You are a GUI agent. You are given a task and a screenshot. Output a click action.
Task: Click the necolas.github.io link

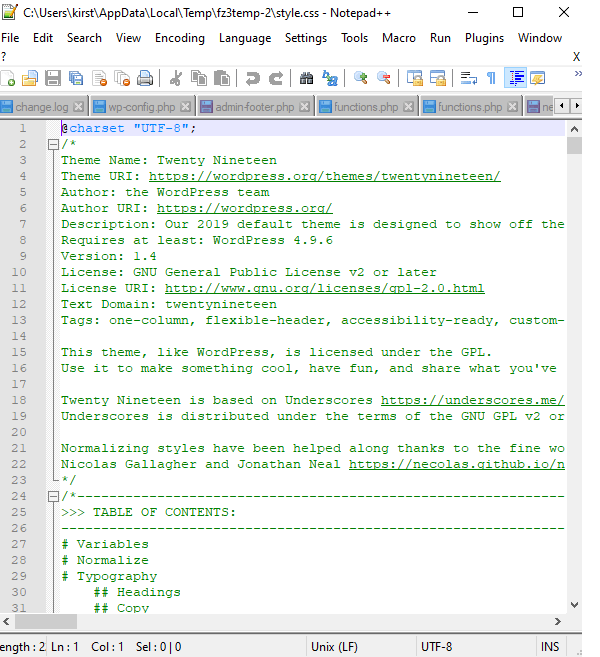pyautogui.click(x=457, y=464)
